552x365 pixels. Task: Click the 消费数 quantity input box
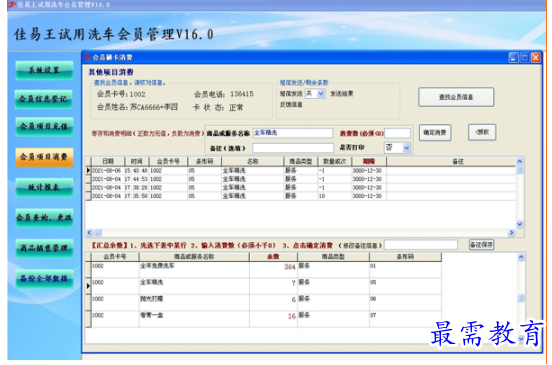[397, 133]
